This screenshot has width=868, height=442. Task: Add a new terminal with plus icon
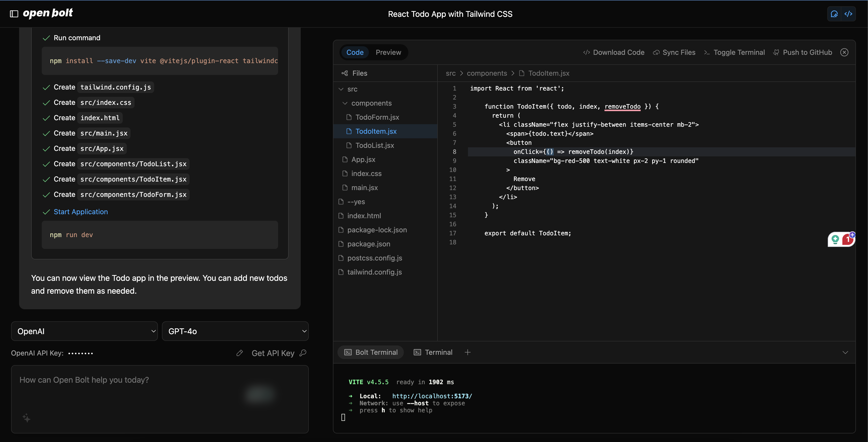(467, 352)
